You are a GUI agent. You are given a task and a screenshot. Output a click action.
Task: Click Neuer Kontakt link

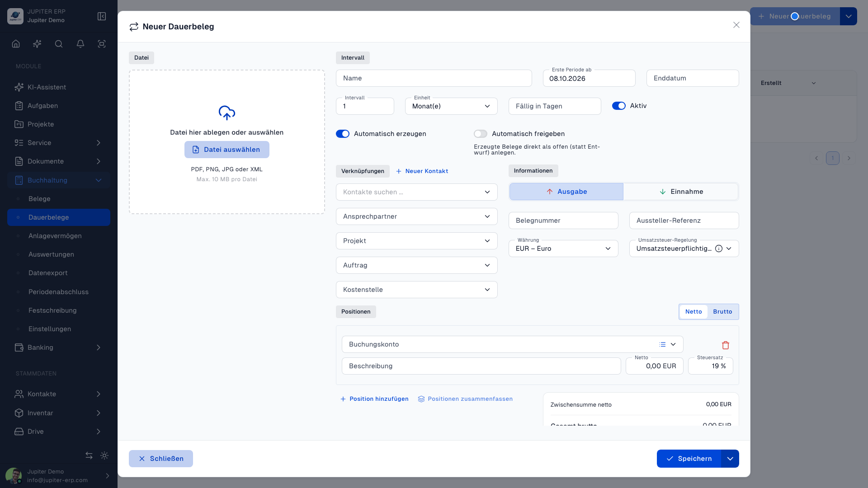point(422,171)
